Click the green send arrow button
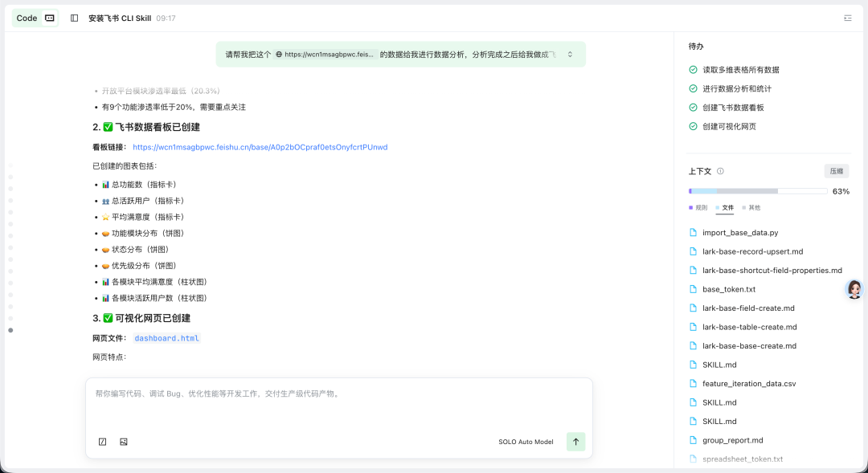The image size is (868, 473). point(575,441)
